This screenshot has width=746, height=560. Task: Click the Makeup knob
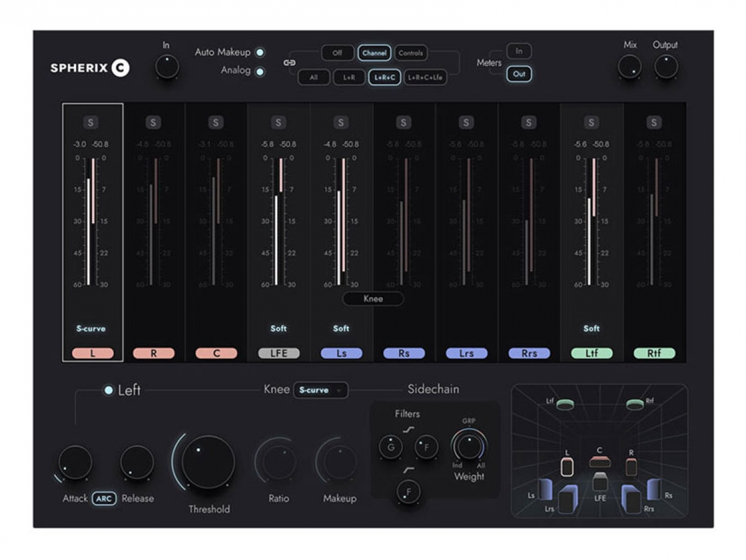pos(339,462)
